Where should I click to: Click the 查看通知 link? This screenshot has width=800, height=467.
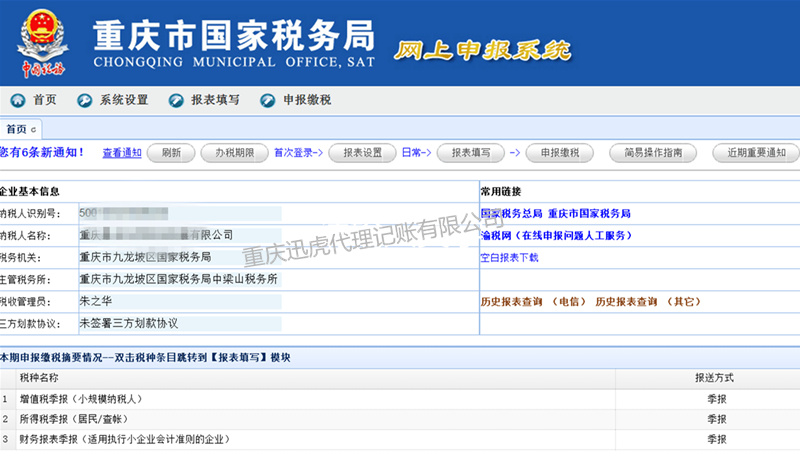click(x=122, y=153)
